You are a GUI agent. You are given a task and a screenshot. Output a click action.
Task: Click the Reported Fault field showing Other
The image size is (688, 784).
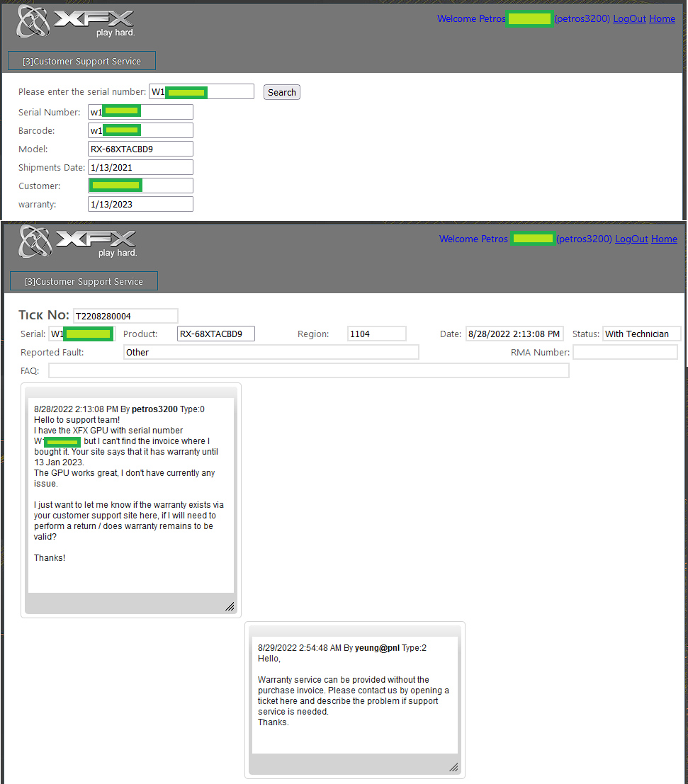[271, 352]
